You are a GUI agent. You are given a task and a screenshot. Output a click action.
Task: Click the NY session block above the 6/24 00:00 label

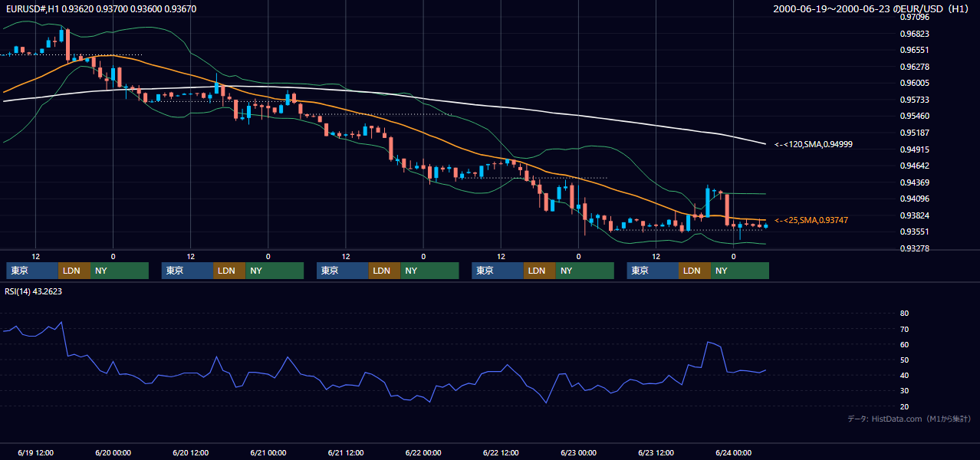point(740,271)
